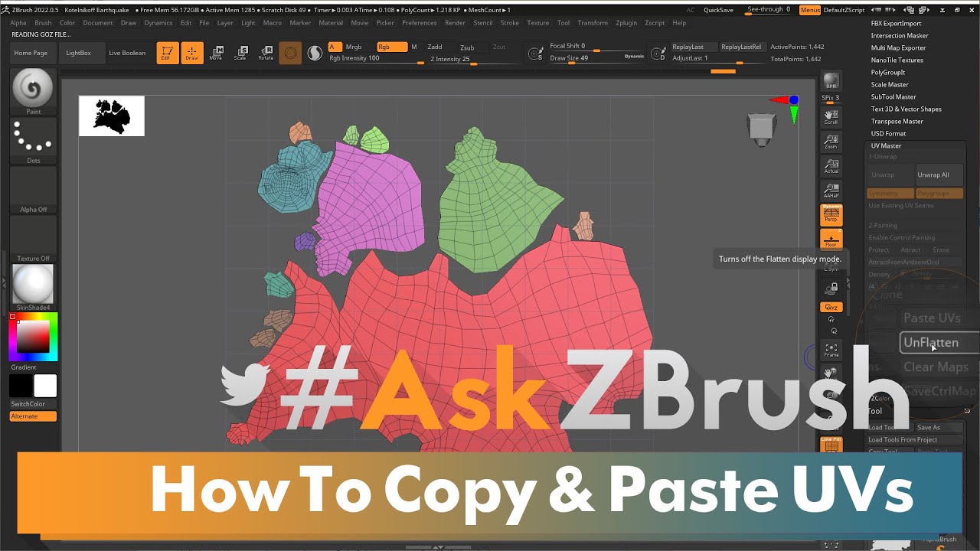Click the Gizmo 3D circle icon

(290, 53)
